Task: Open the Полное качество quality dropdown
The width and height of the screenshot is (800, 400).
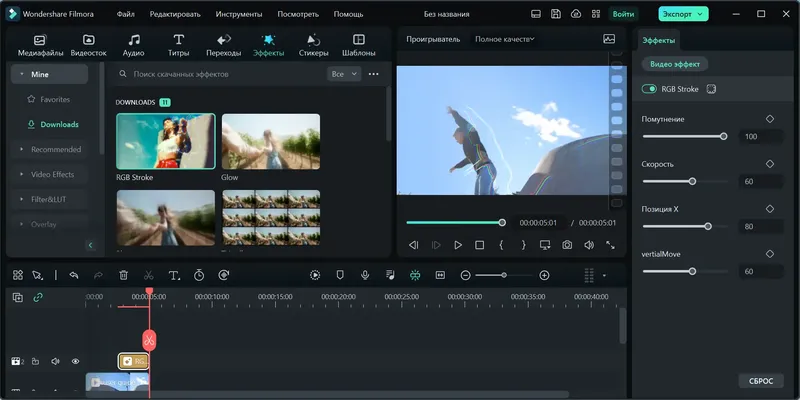Action: coord(504,39)
